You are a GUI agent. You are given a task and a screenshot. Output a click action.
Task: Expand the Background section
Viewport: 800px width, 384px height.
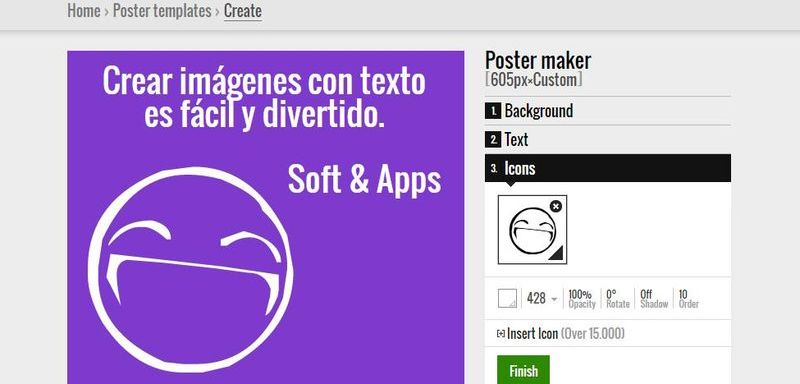pyautogui.click(x=608, y=111)
